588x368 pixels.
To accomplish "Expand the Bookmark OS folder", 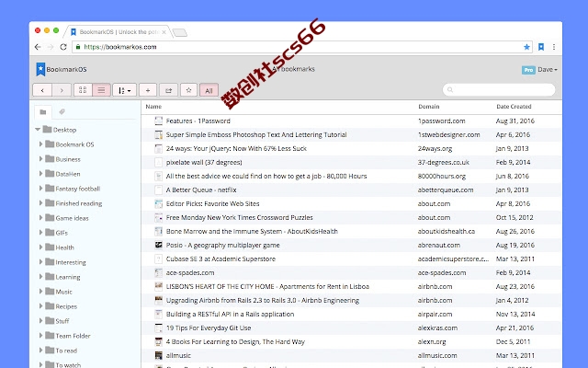I will 40,144.
